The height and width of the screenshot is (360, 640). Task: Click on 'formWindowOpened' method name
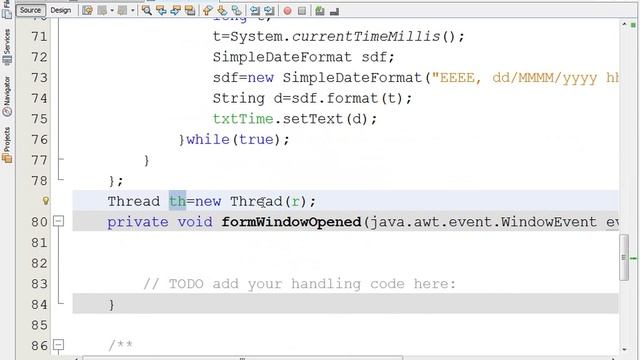point(291,222)
